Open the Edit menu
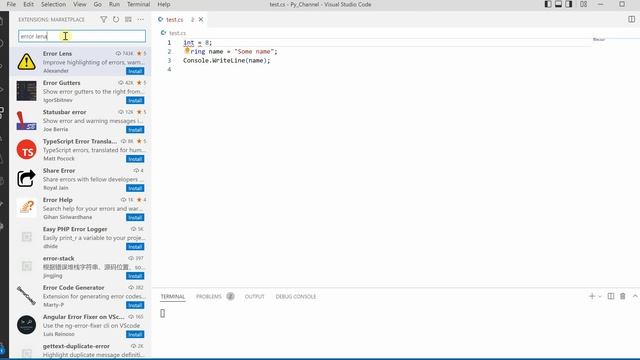The width and height of the screenshot is (640, 360). 28,4
